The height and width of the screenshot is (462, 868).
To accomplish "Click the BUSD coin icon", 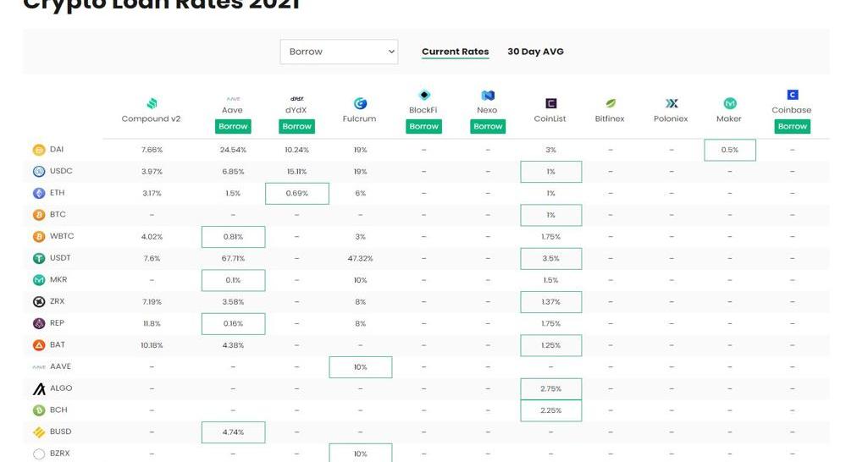I will [x=39, y=432].
